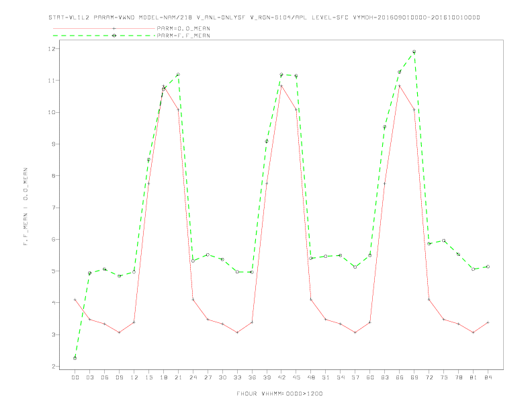Click the vertical y-axis title F.F_MEAN | O.O_MEAN
Viewport: 532px width, 411px height.
(26, 207)
